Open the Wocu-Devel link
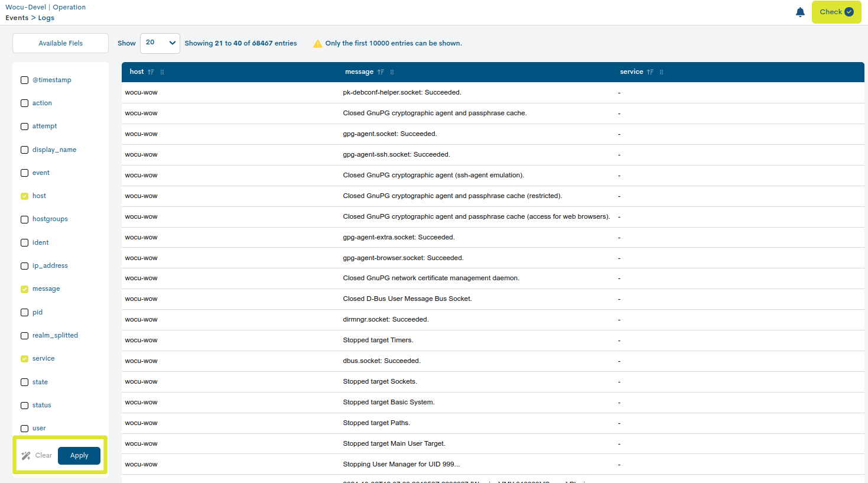The image size is (868, 483). click(x=25, y=7)
